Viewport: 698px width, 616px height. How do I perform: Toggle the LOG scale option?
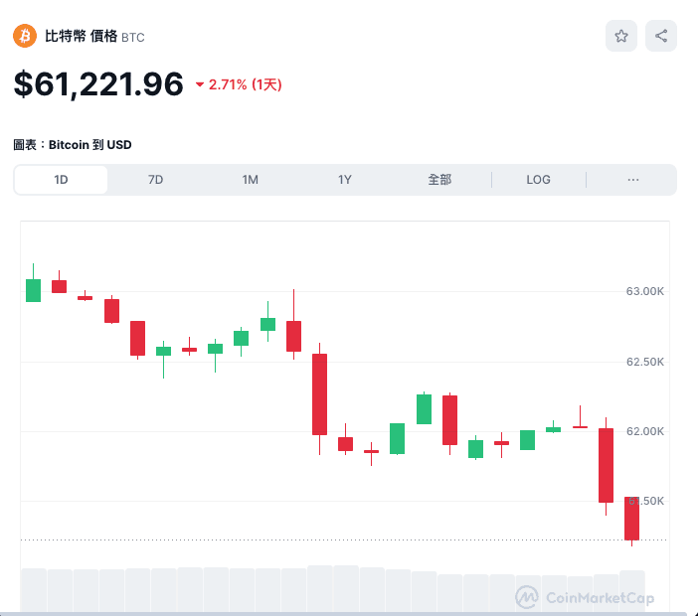[538, 180]
